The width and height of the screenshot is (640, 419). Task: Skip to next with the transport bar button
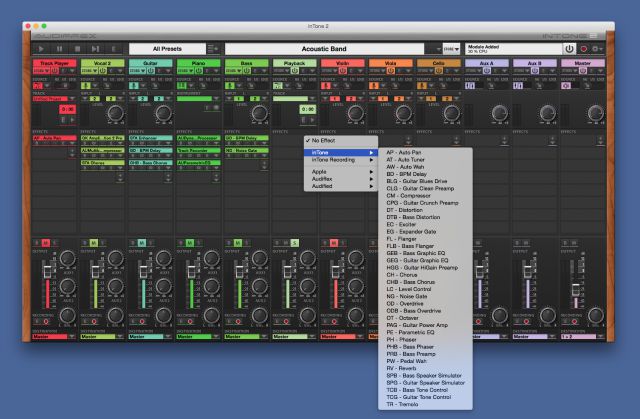(96, 49)
